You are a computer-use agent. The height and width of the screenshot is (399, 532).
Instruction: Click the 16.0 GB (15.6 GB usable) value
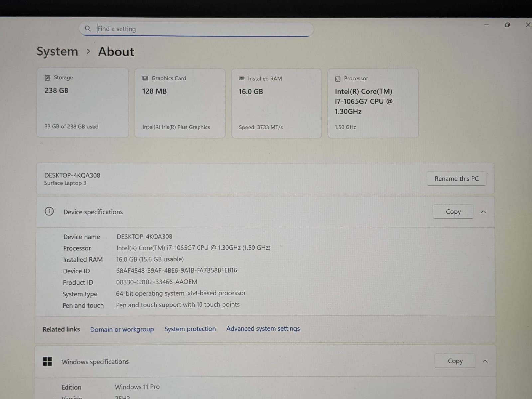pos(150,259)
